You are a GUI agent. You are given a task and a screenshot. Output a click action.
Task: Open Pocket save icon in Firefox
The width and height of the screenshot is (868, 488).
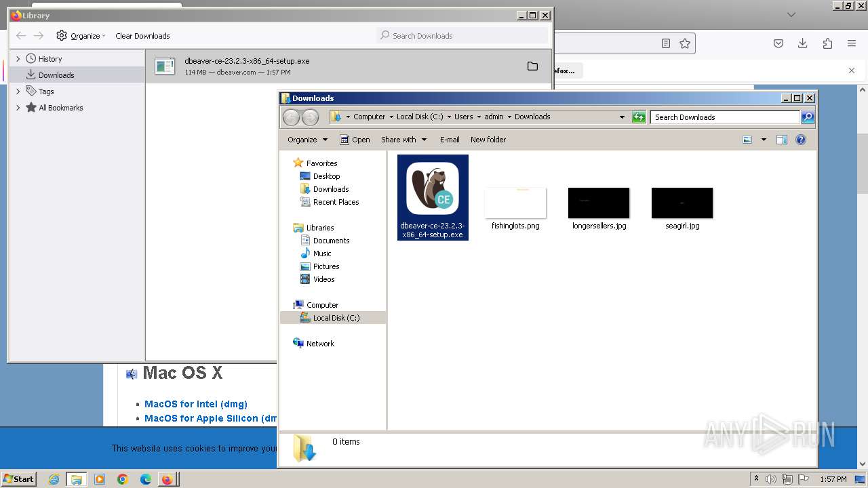point(778,43)
